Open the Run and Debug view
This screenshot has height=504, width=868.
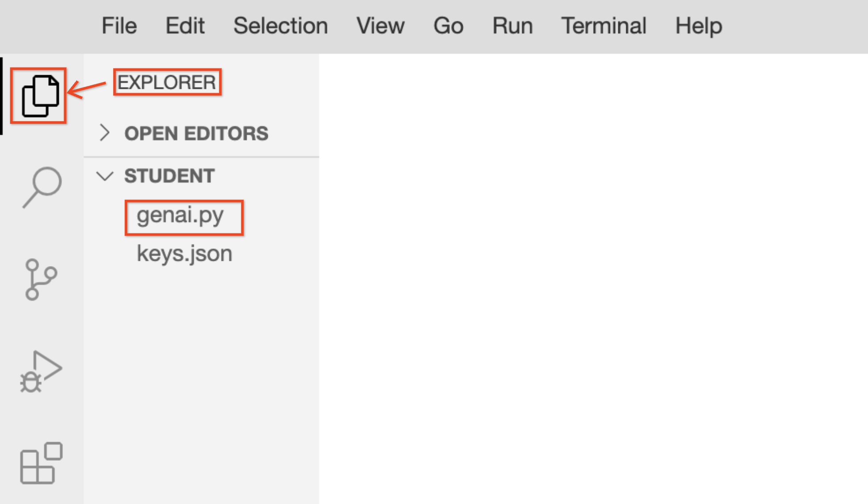tap(41, 372)
